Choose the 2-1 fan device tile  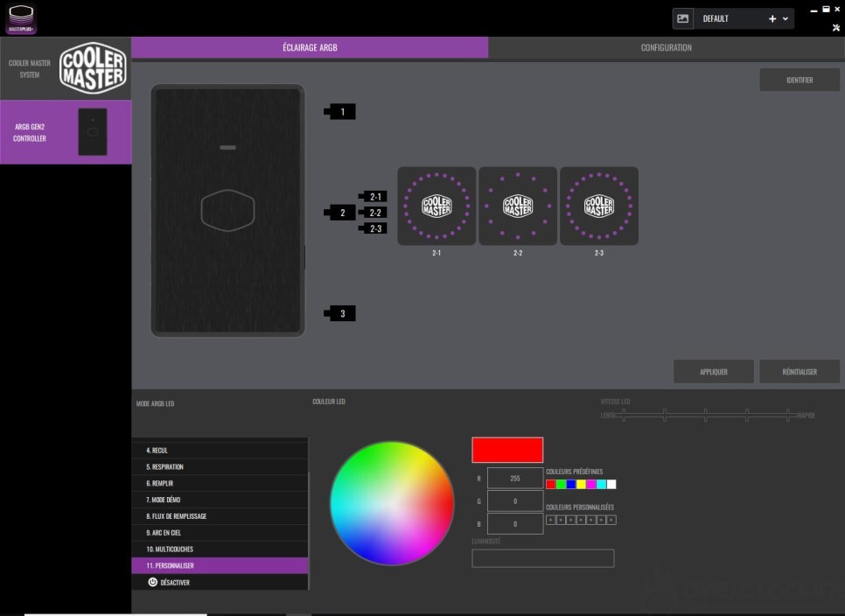click(436, 206)
